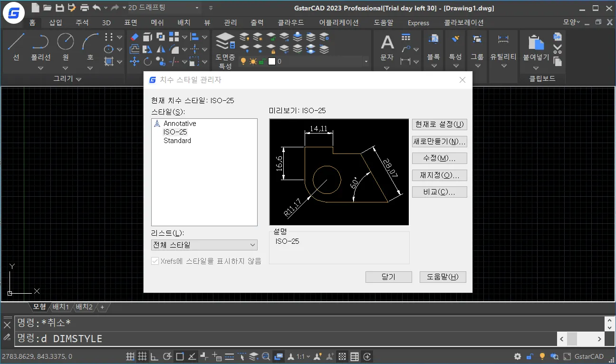The image size is (616, 364).
Task: Open the 뷰 ribbon tab
Action: pos(207,22)
